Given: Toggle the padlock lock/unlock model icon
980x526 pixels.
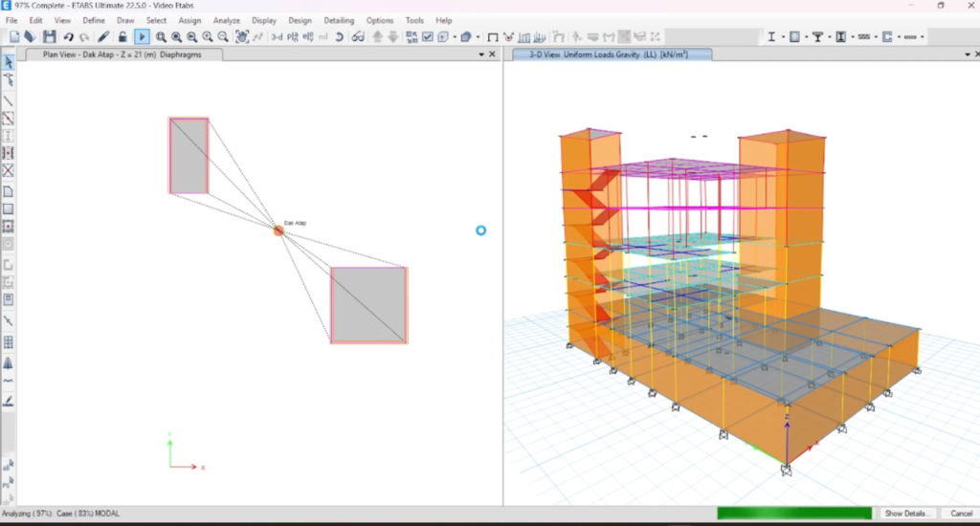Looking at the screenshot, I should coord(122,37).
